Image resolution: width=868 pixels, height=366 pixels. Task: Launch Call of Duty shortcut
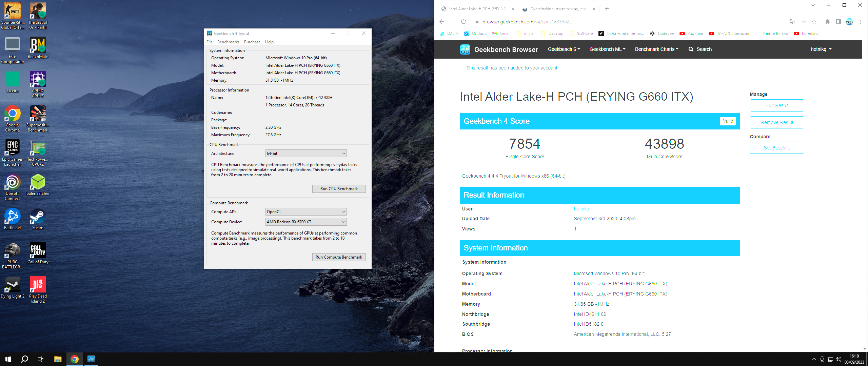[38, 253]
